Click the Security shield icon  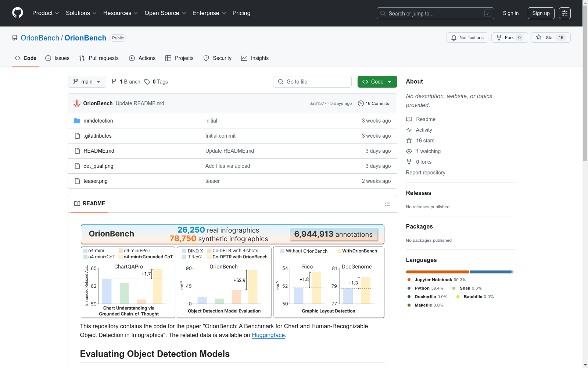[206, 58]
